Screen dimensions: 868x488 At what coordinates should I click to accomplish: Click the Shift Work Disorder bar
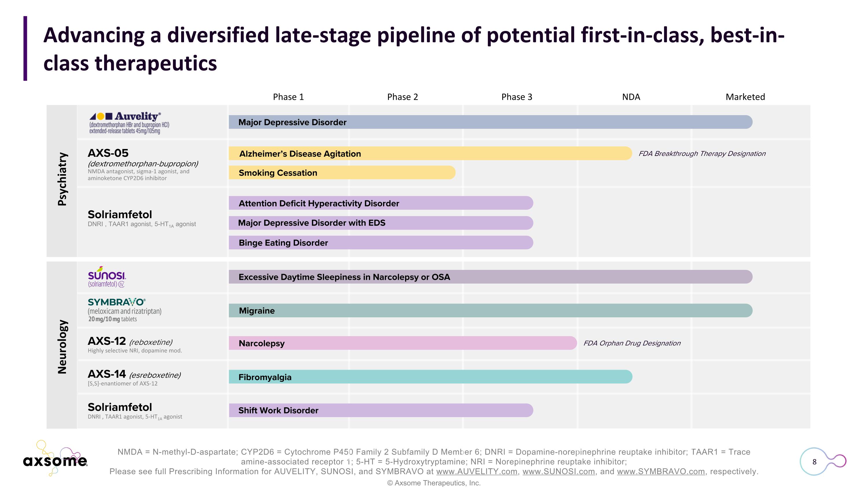(x=381, y=410)
